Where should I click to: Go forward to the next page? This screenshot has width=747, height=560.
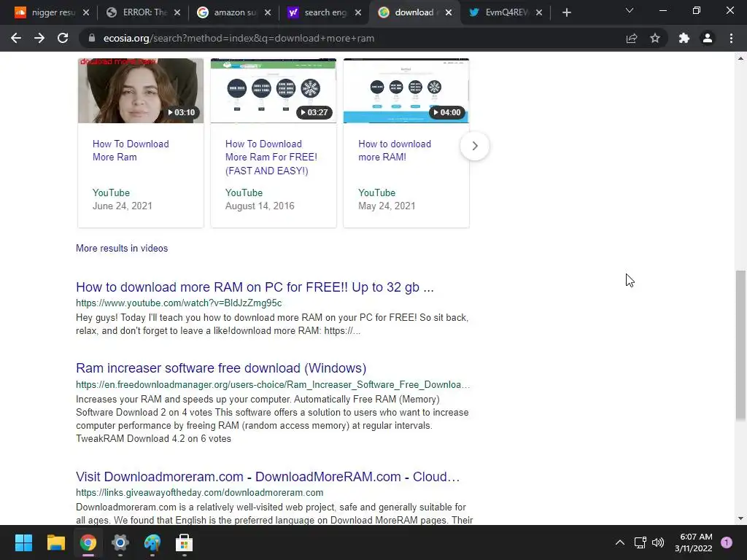(39, 38)
